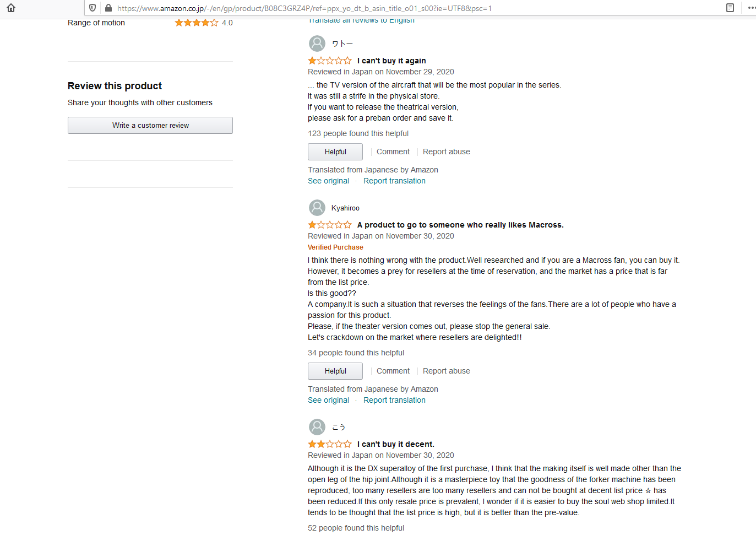
Task: Open the page actions three-dot menu
Action: pos(752,8)
